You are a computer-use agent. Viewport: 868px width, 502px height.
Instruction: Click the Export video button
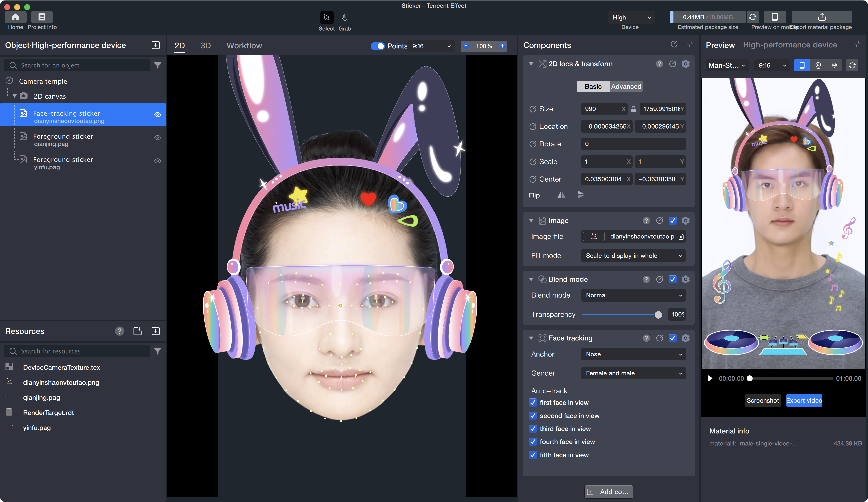(x=804, y=400)
